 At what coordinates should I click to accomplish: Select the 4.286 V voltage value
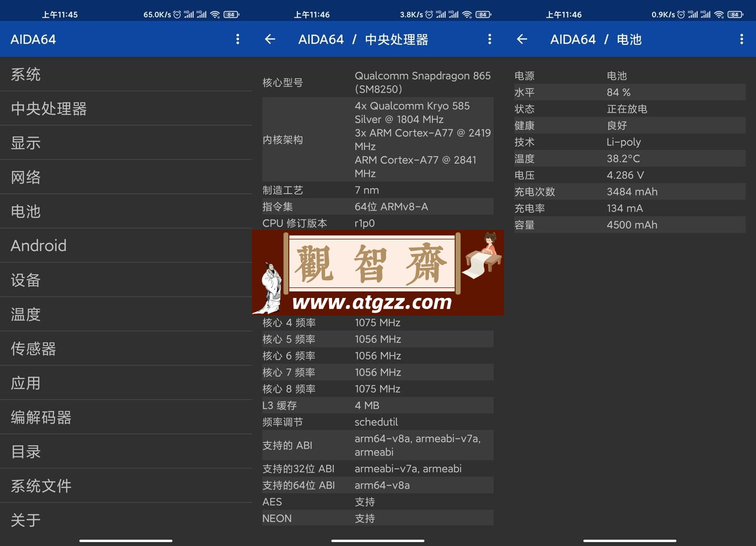click(625, 175)
